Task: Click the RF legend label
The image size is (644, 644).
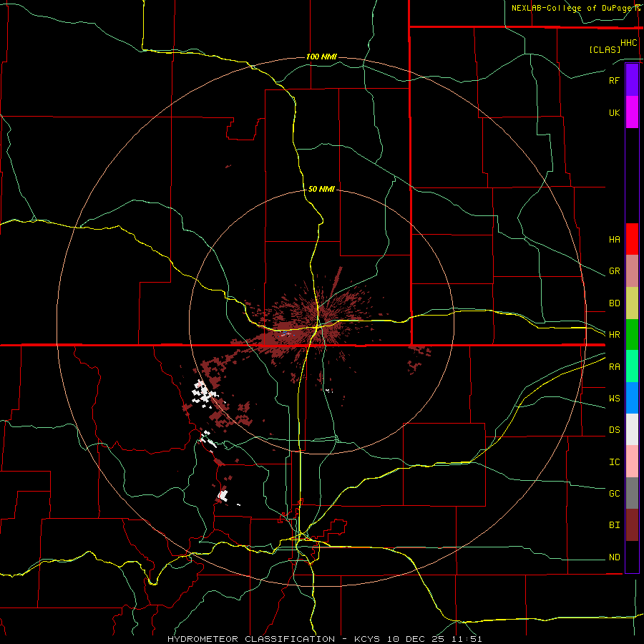Action: pos(614,80)
